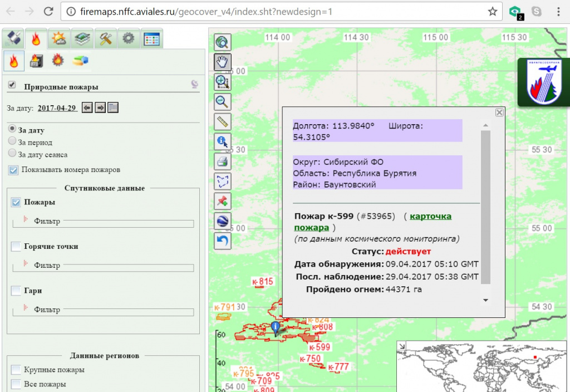This screenshot has width=570, height=392.
Task: Open the settings gear tab
Action: pyautogui.click(x=129, y=38)
